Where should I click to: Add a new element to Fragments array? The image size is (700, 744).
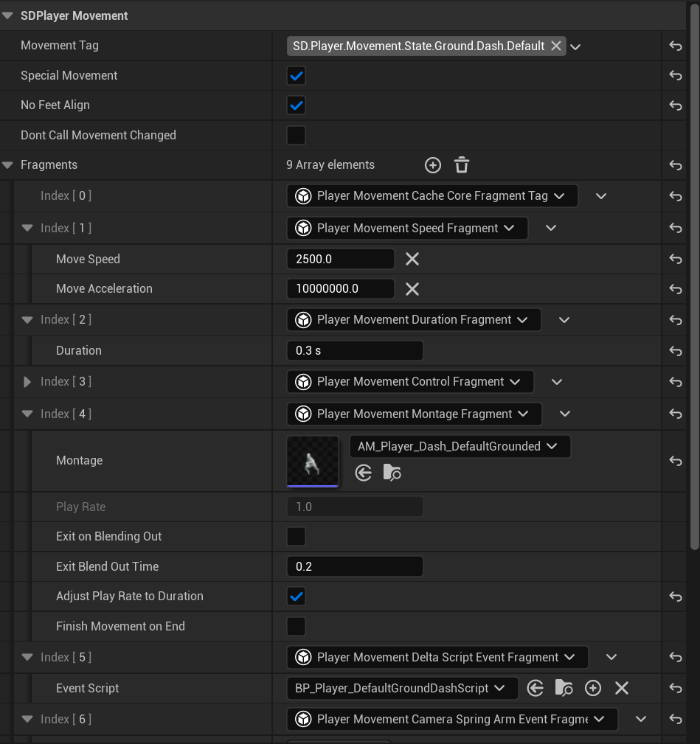click(x=433, y=165)
